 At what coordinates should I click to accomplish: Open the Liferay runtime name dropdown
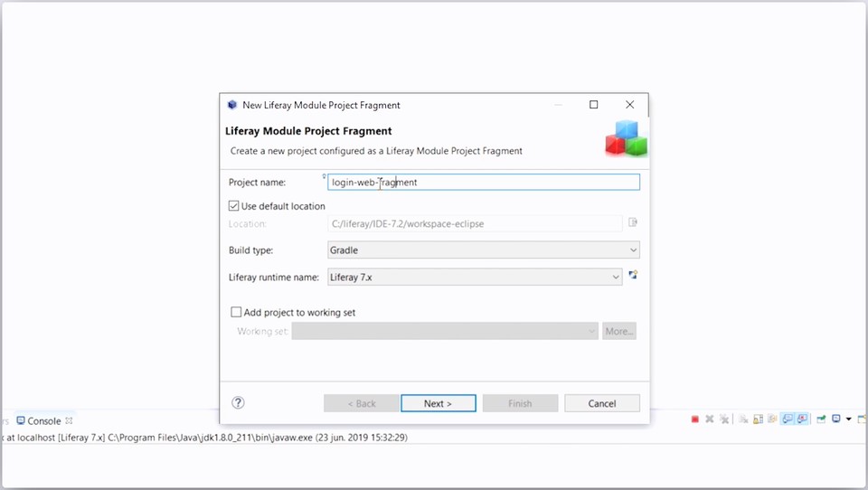tap(475, 277)
